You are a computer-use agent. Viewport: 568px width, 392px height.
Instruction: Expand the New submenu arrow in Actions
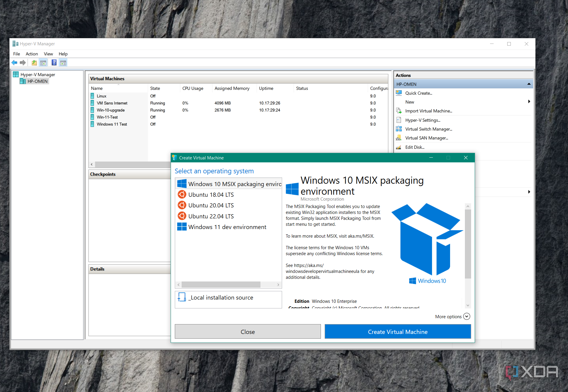(x=529, y=102)
